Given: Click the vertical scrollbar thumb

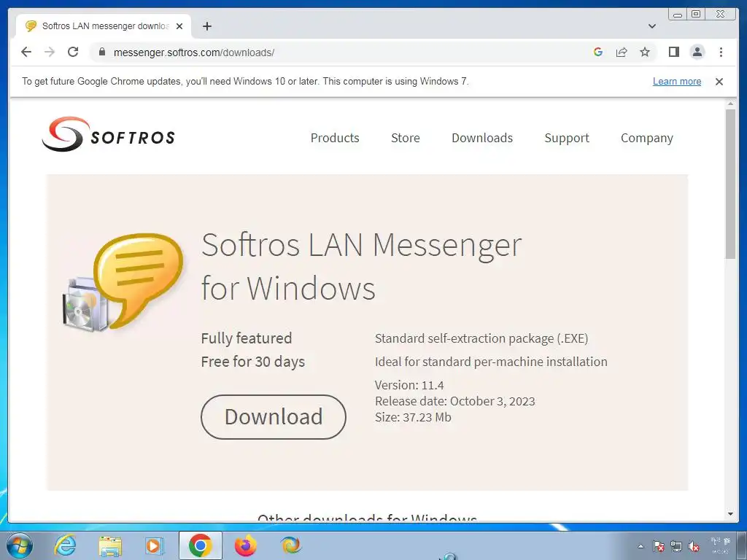Looking at the screenshot, I should [x=731, y=184].
